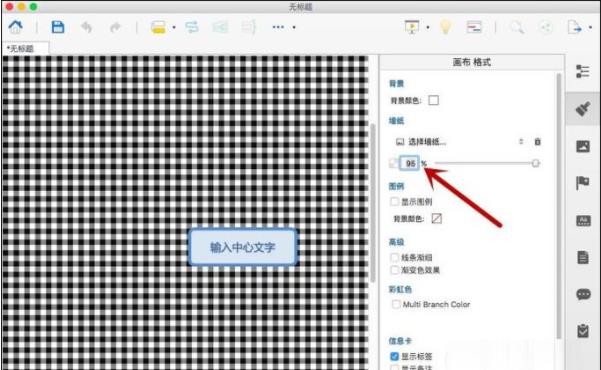Open the Outline sidebar icon
601x370 pixels.
click(583, 71)
